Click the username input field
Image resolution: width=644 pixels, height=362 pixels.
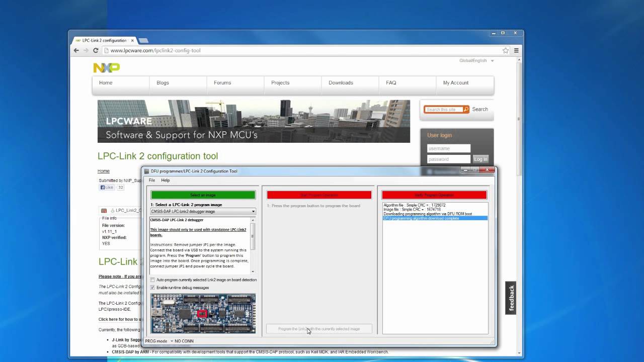[x=449, y=148]
